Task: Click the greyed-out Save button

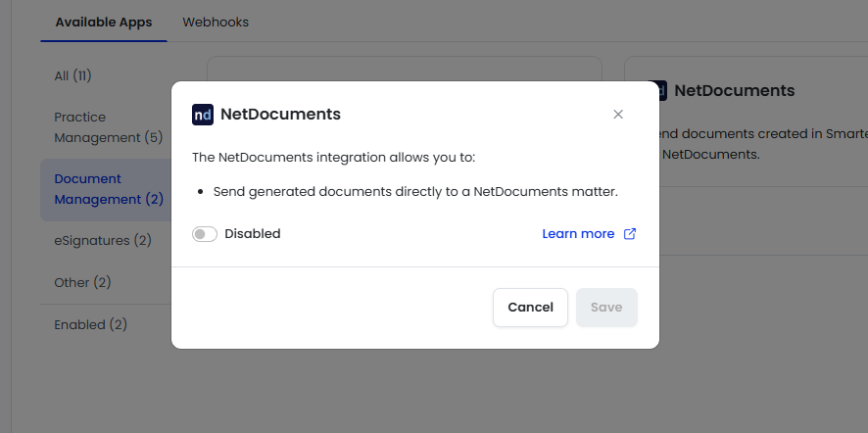Action: [606, 308]
